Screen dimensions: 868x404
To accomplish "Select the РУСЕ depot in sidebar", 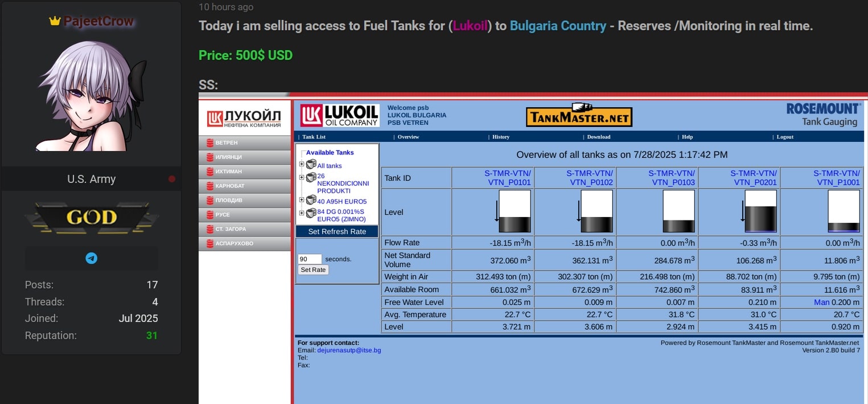I will tap(245, 215).
